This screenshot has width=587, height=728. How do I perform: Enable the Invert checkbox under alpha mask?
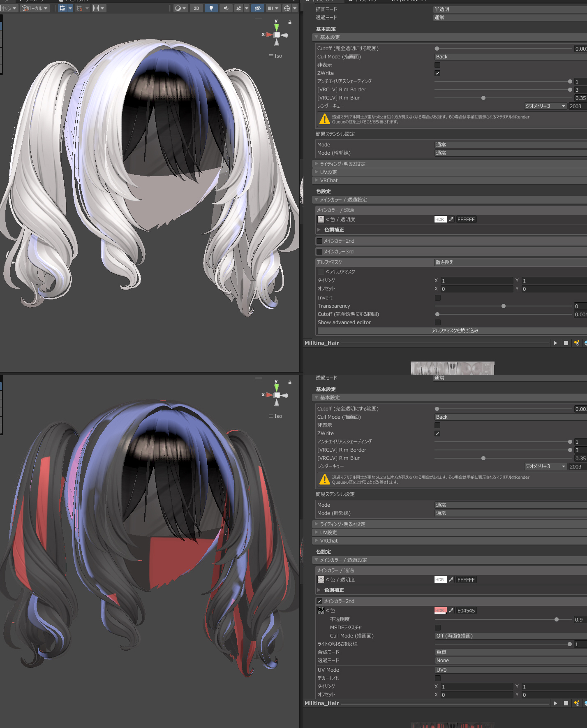click(437, 298)
